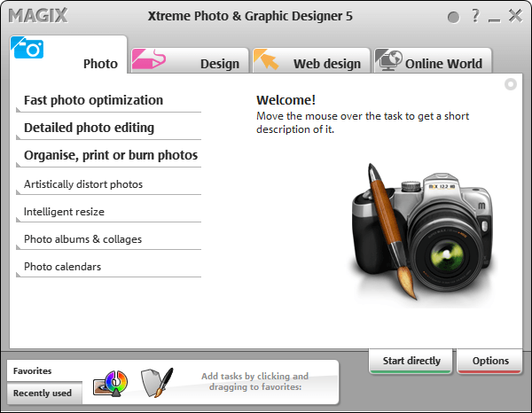Select the Favorites tab

coord(44,370)
